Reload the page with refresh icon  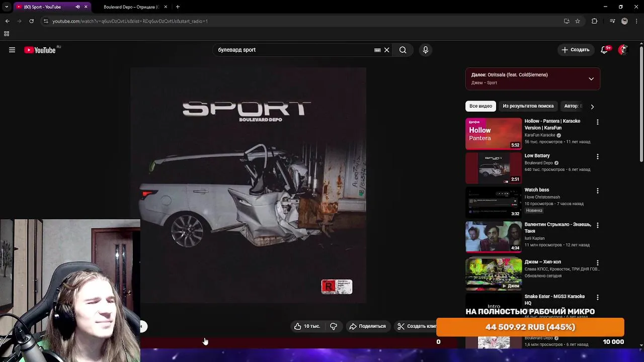(x=31, y=21)
